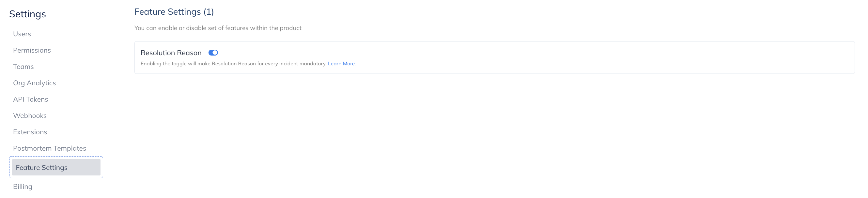Viewport: 868px width, 198px height.
Task: Open the Webhooks settings
Action: click(x=30, y=116)
